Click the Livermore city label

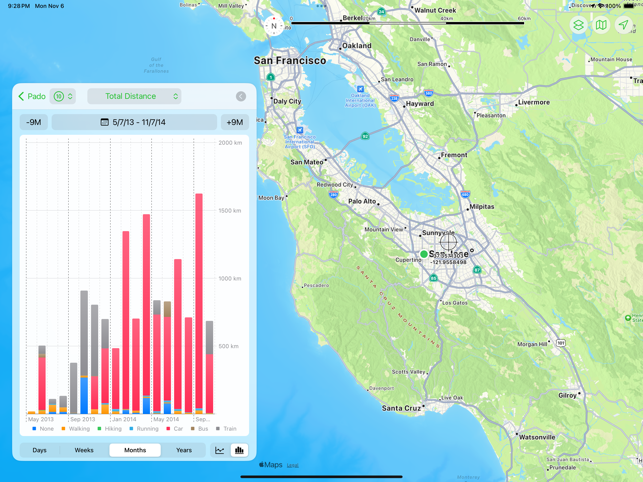point(534,102)
